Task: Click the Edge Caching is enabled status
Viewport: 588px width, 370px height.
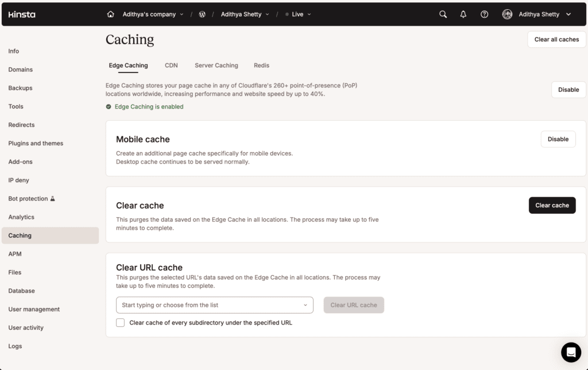Action: 149,106
